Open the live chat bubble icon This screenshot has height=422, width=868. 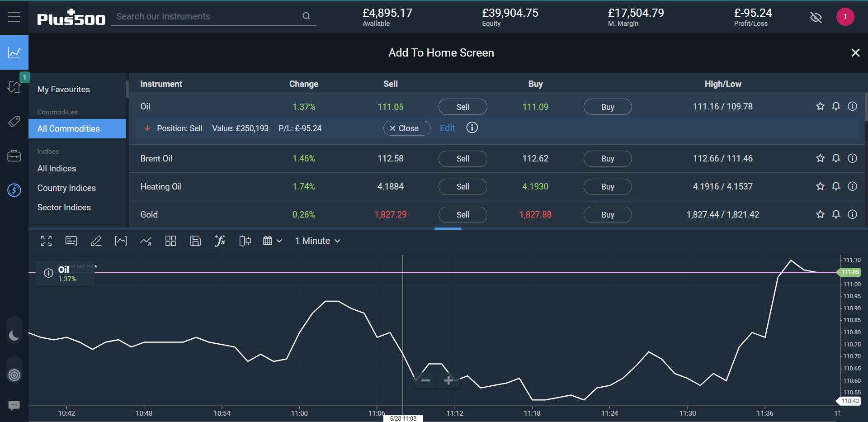(14, 405)
